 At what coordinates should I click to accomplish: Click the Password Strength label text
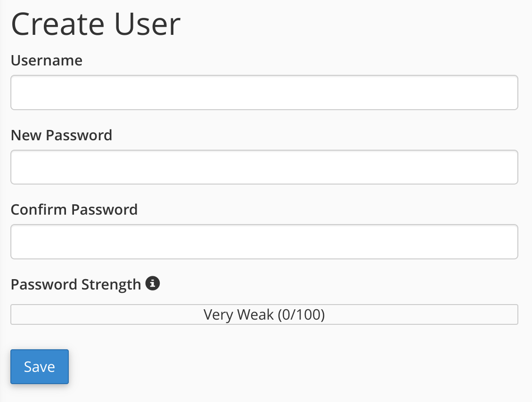[76, 284]
